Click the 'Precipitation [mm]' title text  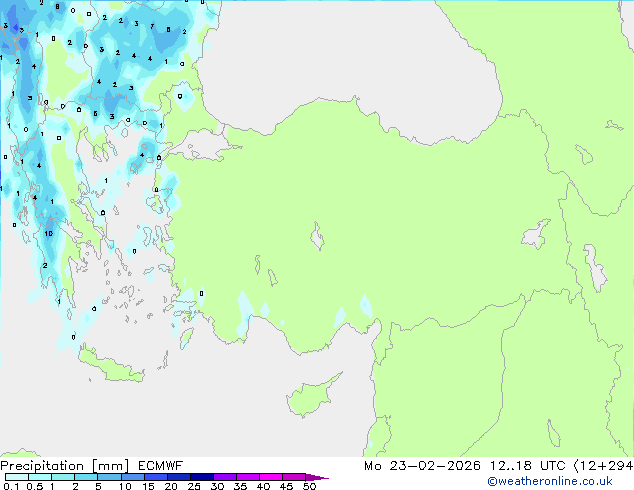pyautogui.click(x=65, y=466)
